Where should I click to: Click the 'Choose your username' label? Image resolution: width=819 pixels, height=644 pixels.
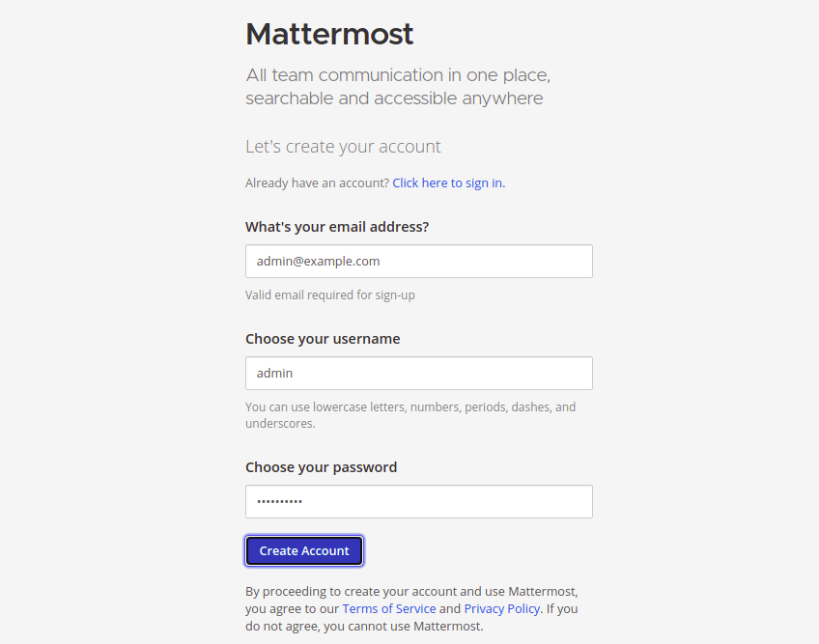323,339
